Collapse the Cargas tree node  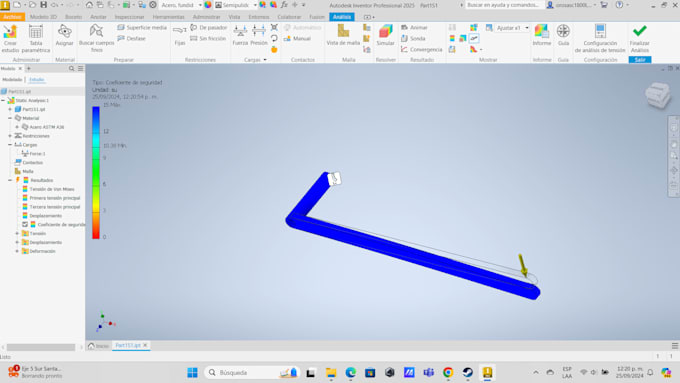pos(10,145)
